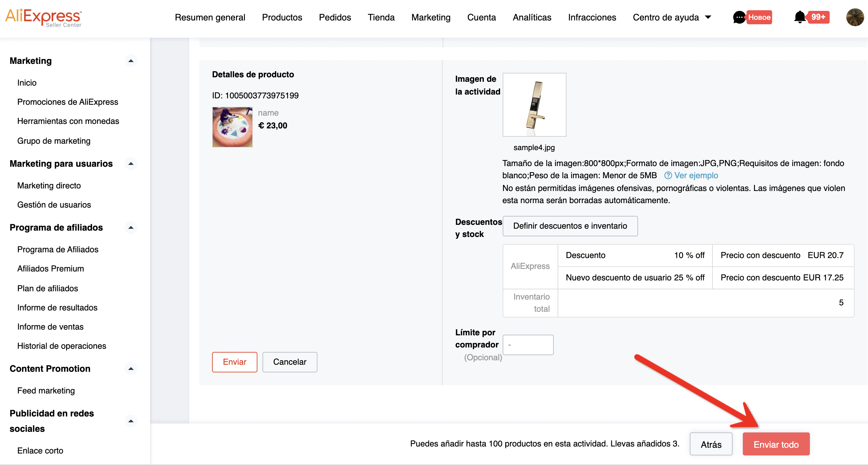Go to the Pedidos menu
The width and height of the screenshot is (868, 465).
pos(335,18)
